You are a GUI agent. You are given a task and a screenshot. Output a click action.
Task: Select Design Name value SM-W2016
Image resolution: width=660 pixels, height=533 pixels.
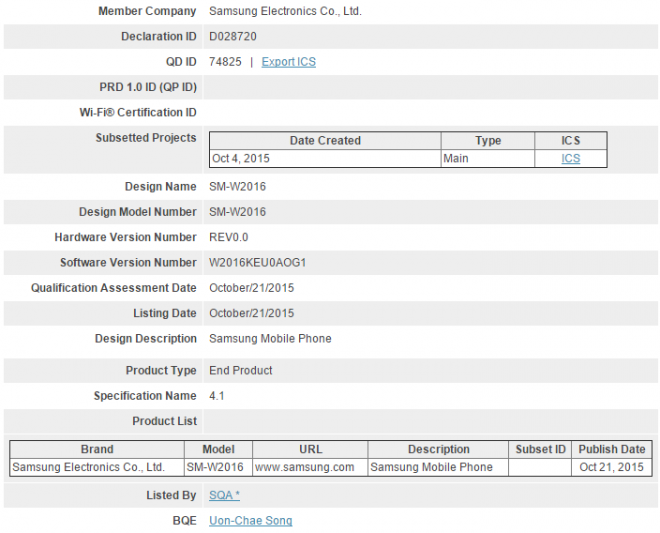click(x=237, y=187)
